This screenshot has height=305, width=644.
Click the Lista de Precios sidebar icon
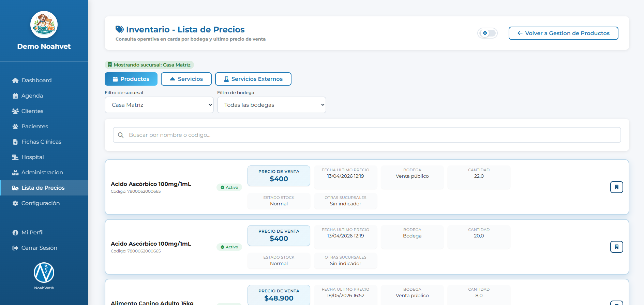(15, 188)
